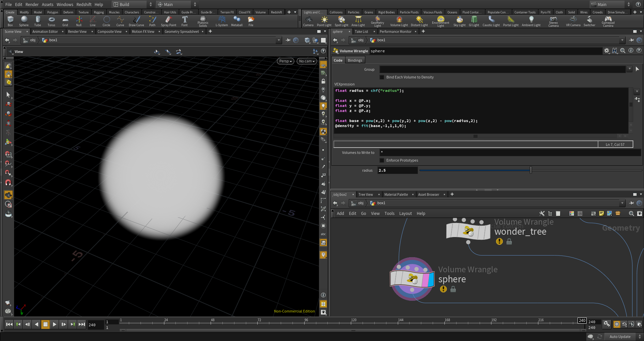Toggle lock flag on the sphere node
Image resolution: width=644 pixels, height=341 pixels.
[x=453, y=289]
